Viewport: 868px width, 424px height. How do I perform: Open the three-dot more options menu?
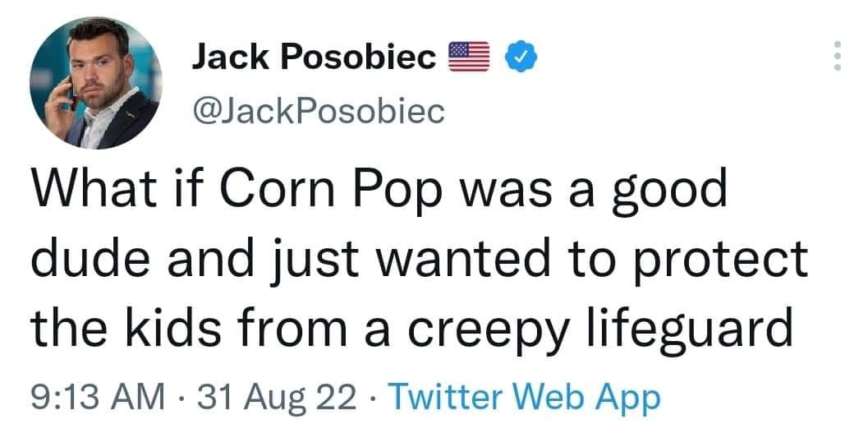coord(837,57)
